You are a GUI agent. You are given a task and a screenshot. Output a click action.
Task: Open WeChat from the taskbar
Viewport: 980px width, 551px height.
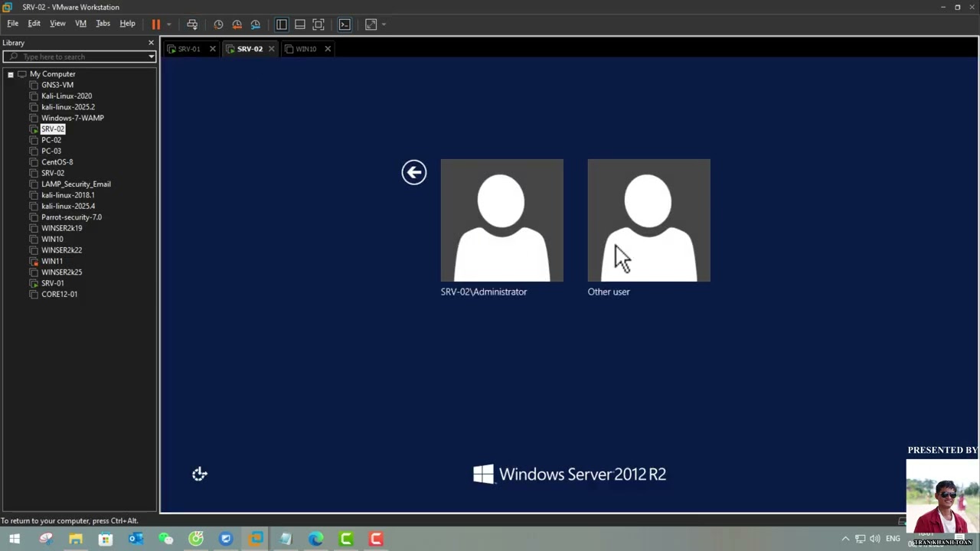[x=165, y=539]
